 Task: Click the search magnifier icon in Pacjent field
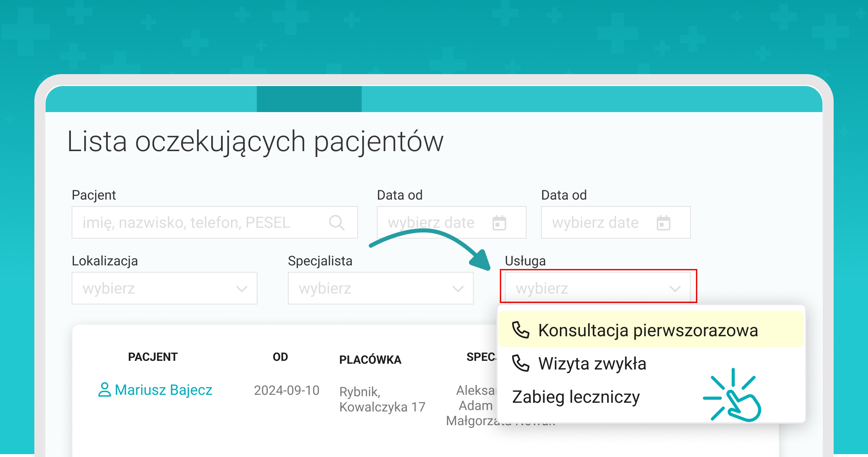tap(336, 222)
